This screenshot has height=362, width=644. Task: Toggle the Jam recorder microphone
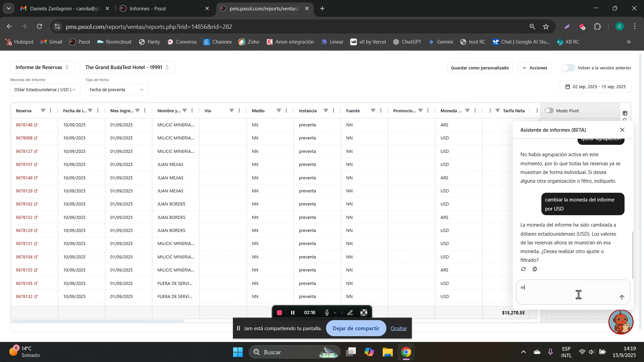(327, 313)
